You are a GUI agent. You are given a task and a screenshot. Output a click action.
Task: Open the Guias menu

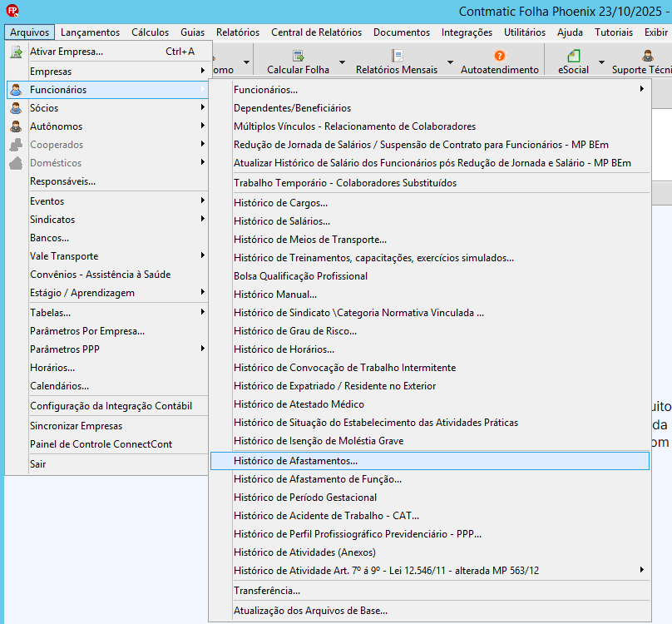click(x=192, y=32)
